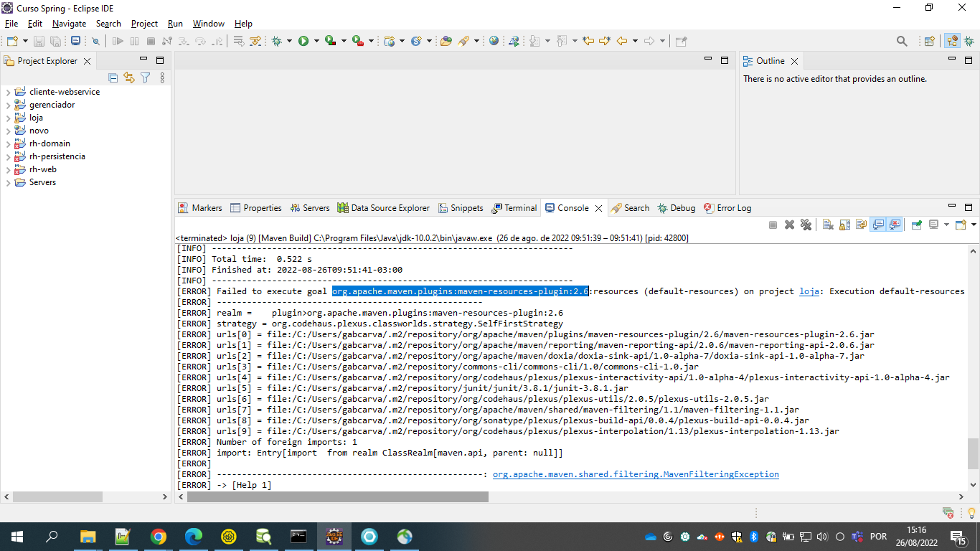Toggle Show Console on standard output change

tap(878, 225)
